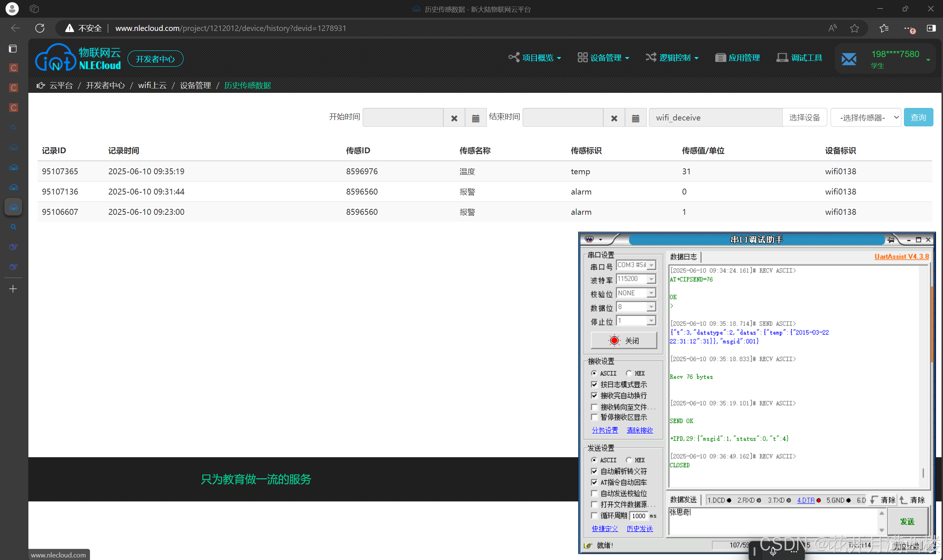
Task: Click the 循环周期 1000 ms field
Action: [x=639, y=516]
